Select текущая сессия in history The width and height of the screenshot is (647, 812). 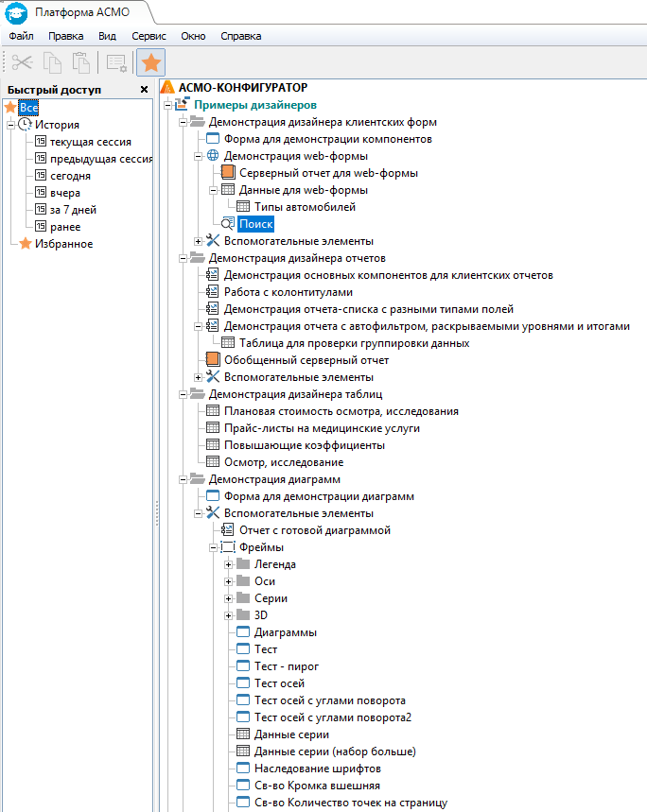point(91,142)
